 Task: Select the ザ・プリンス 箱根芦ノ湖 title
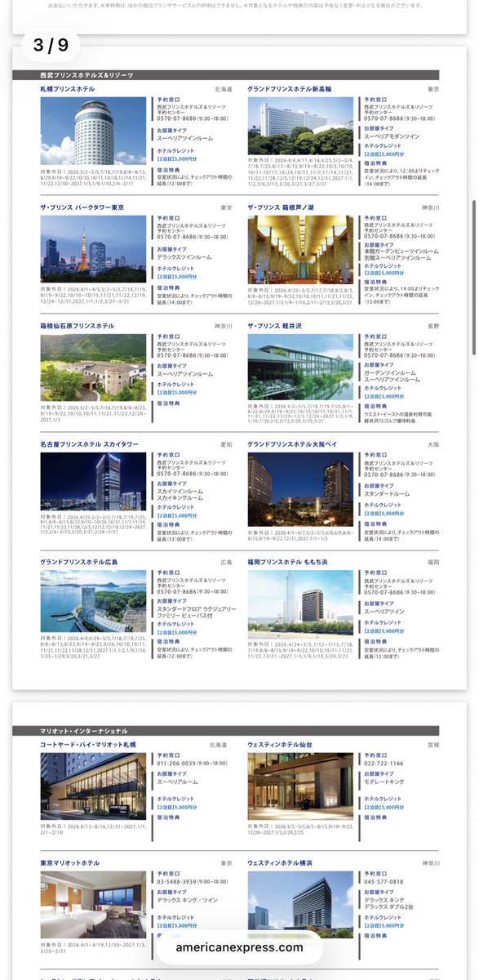(282, 207)
